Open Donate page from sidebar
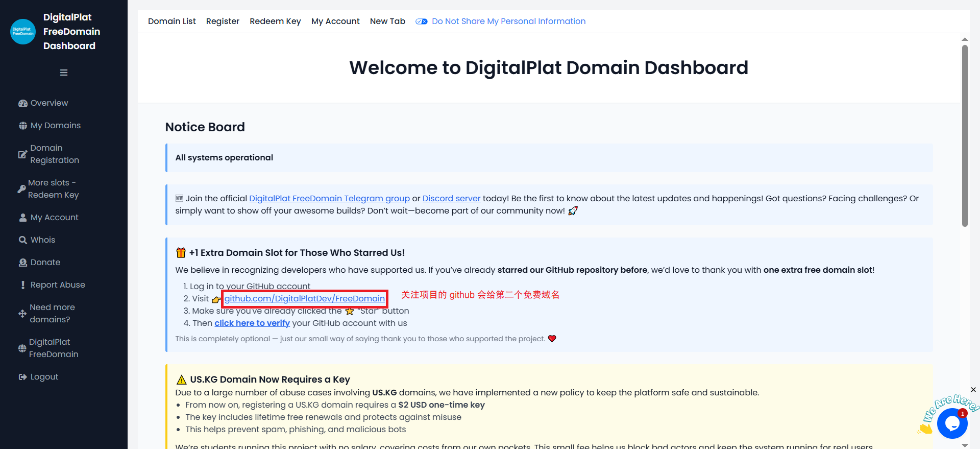Image resolution: width=980 pixels, height=449 pixels. (45, 263)
